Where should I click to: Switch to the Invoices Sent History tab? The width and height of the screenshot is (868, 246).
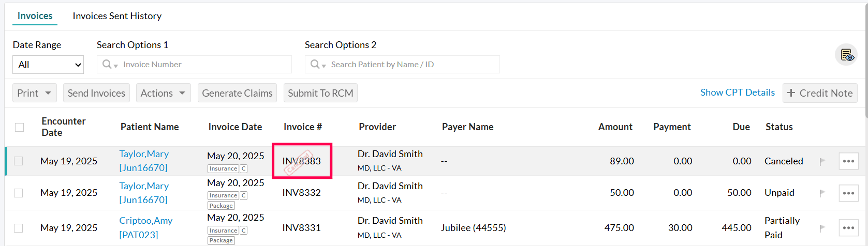coord(117,16)
